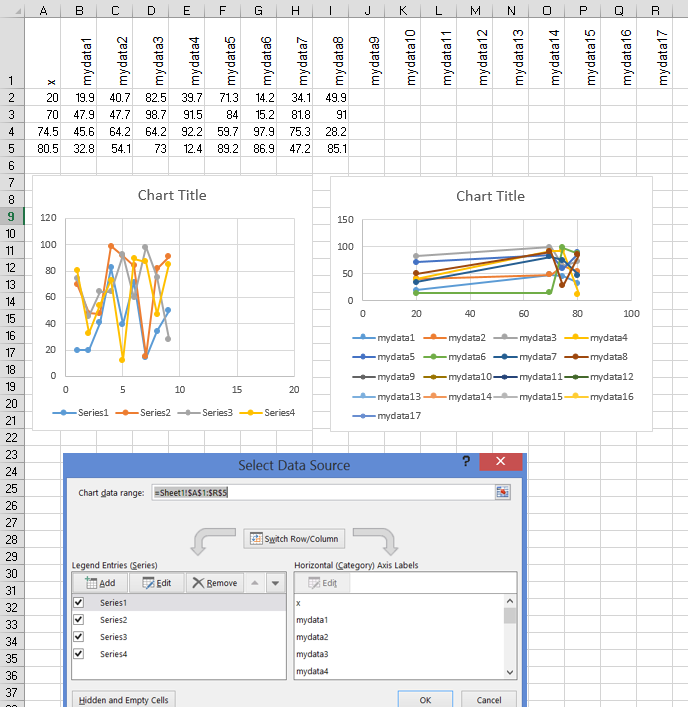Select cell containing 19.9
This screenshot has height=707, width=688.
pyautogui.click(x=78, y=97)
